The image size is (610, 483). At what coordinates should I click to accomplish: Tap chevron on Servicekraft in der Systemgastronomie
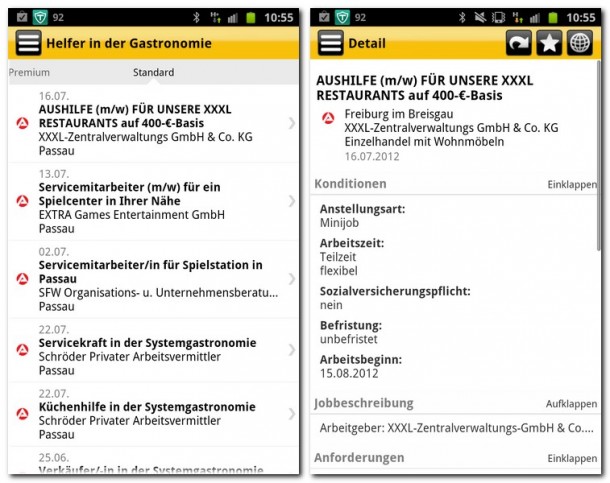(291, 349)
